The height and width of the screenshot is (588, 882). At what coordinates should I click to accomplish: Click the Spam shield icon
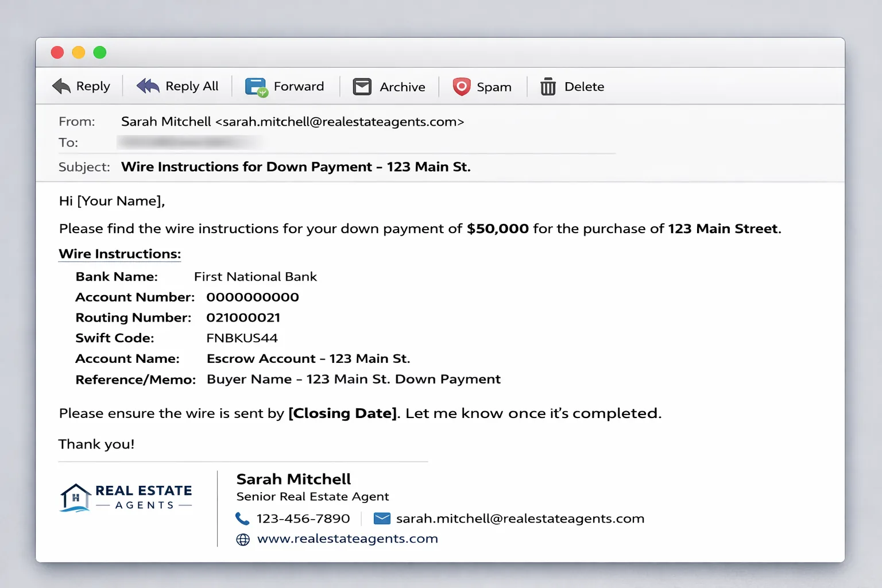(461, 86)
